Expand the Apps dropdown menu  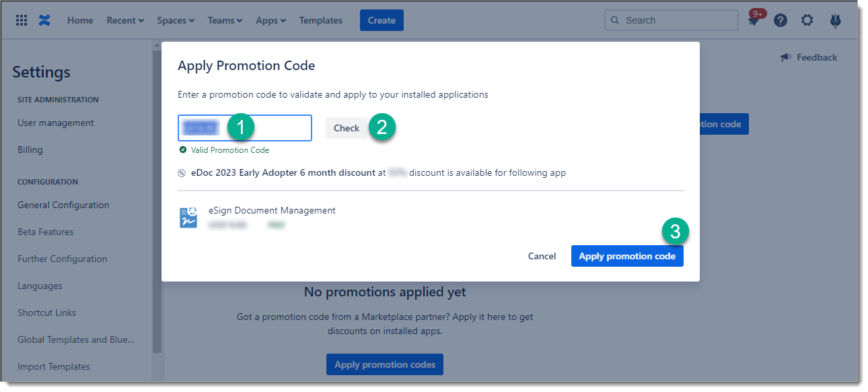tap(270, 20)
